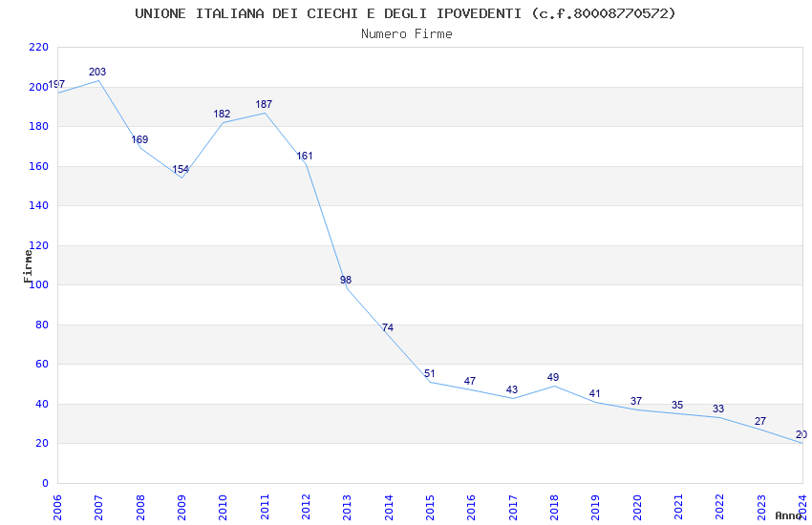Image resolution: width=812 pixels, height=525 pixels.
Task: Click the data label 169 for 2008
Action: (139, 139)
